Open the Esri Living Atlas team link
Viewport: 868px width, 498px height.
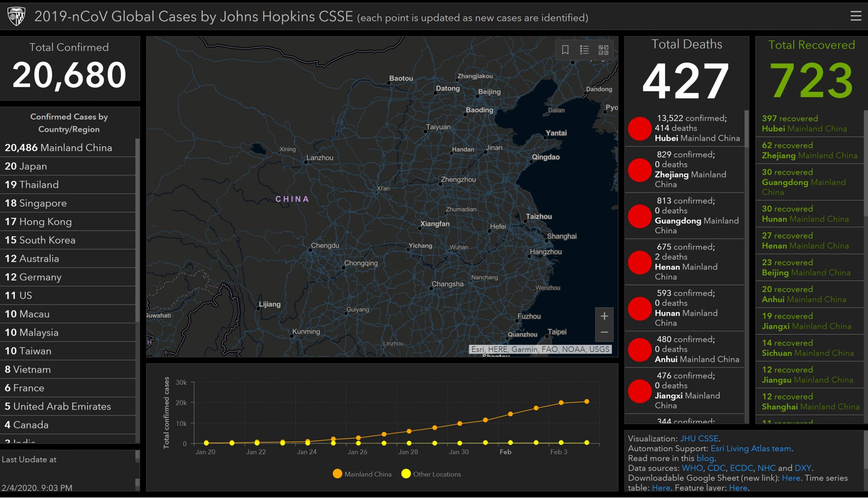[751, 449]
